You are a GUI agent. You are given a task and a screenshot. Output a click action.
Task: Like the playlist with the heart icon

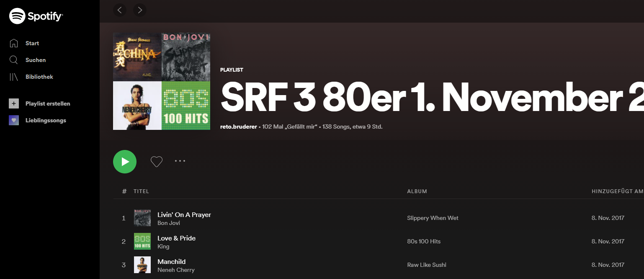[157, 162]
